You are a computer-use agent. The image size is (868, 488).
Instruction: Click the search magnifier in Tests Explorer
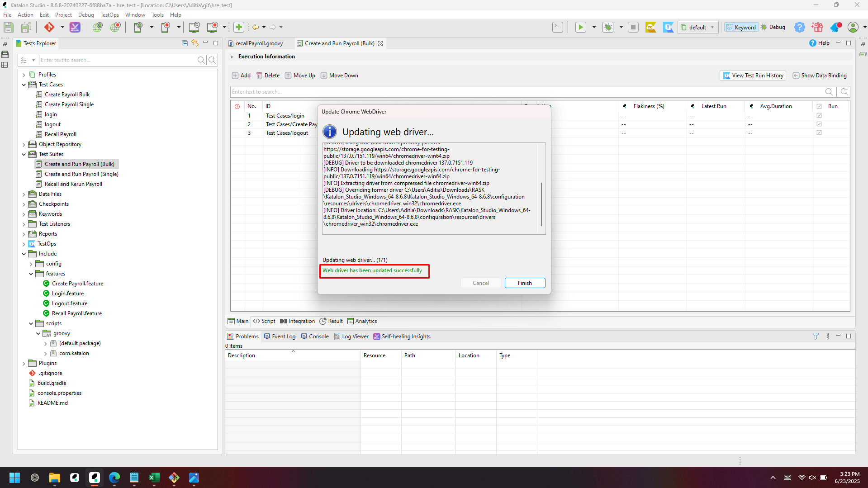201,60
